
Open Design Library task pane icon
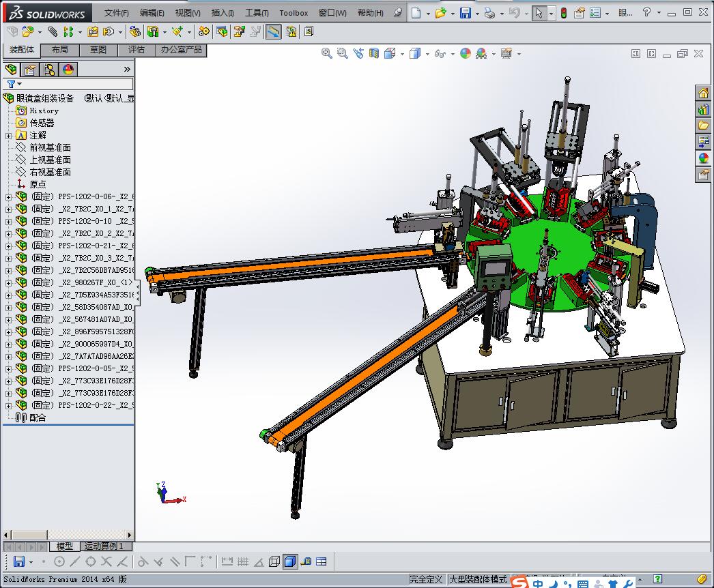[704, 110]
